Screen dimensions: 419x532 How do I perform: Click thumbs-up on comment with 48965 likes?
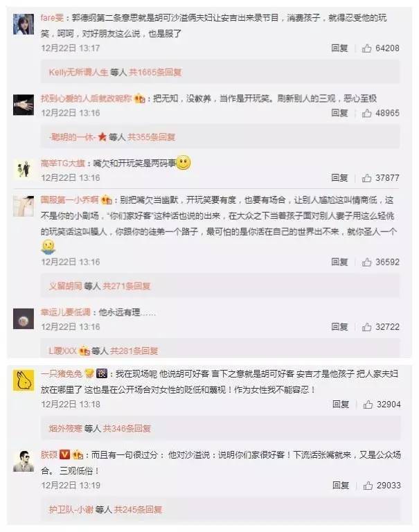[x=366, y=114]
